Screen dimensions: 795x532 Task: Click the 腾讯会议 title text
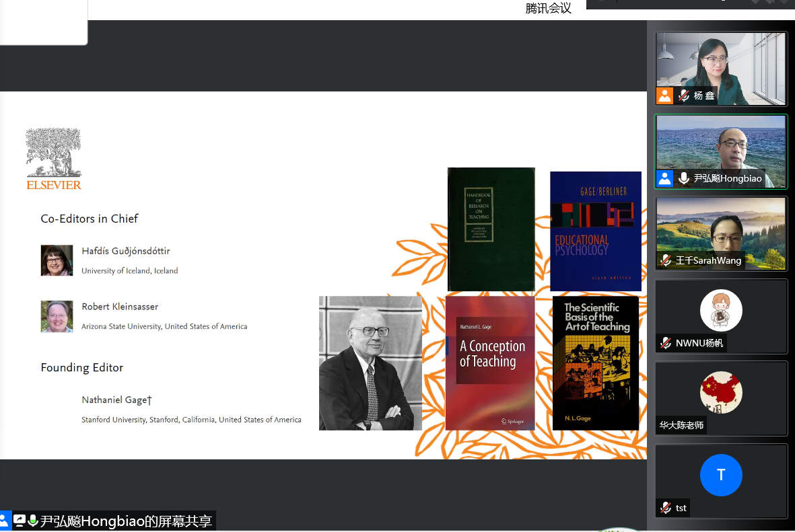548,8
